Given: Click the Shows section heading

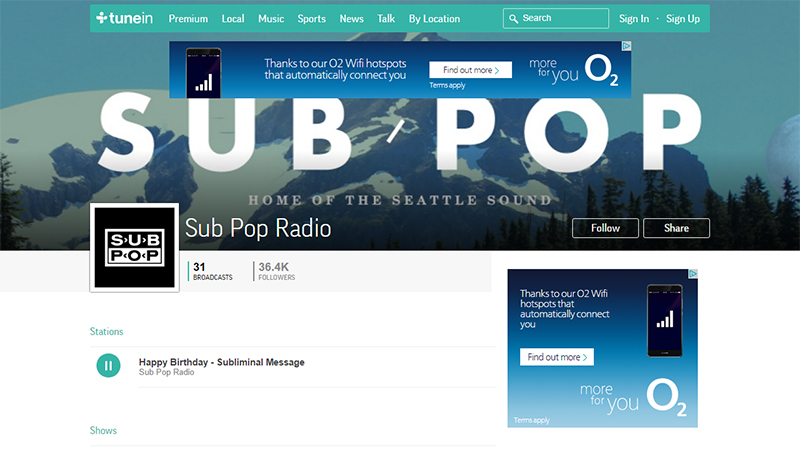Looking at the screenshot, I should click(x=103, y=431).
